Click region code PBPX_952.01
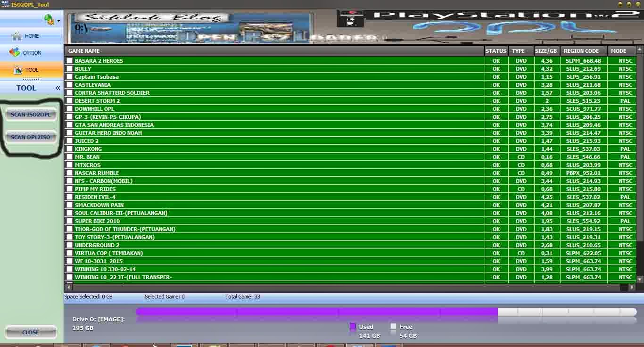This screenshot has width=644, height=347. click(584, 173)
